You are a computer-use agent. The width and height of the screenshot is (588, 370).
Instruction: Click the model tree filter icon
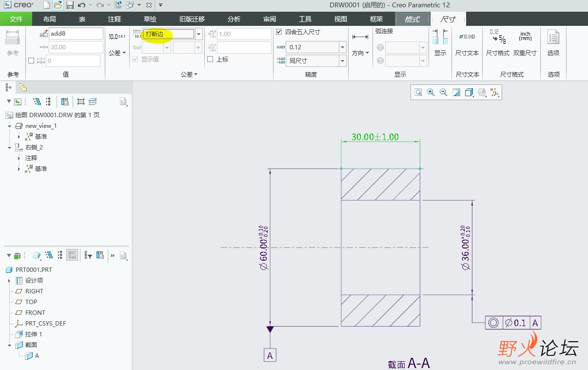coord(88,255)
